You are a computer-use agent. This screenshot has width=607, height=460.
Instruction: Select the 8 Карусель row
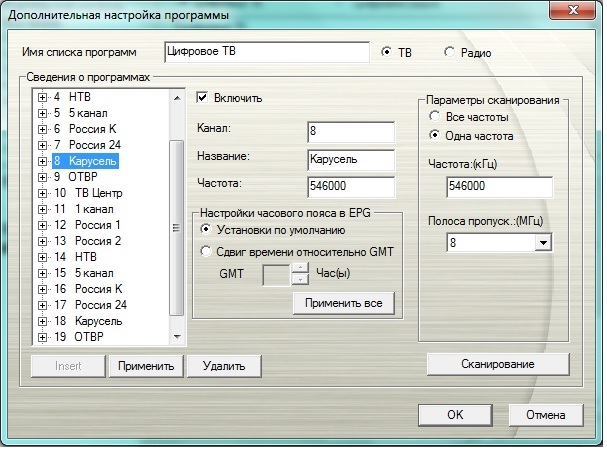[x=86, y=161]
